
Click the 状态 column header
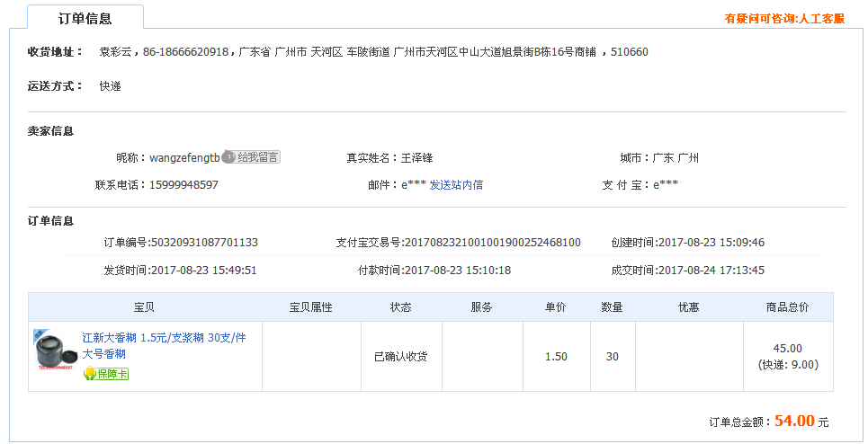tap(401, 307)
